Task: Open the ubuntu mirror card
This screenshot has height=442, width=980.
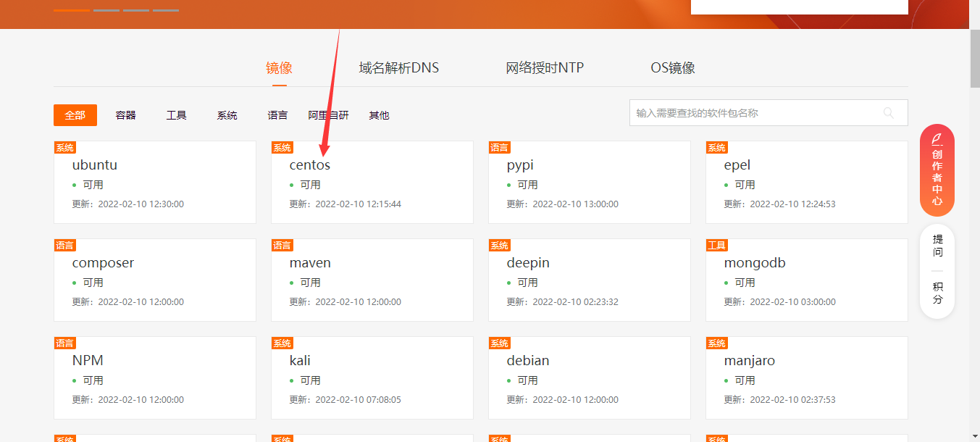Action: (x=155, y=182)
